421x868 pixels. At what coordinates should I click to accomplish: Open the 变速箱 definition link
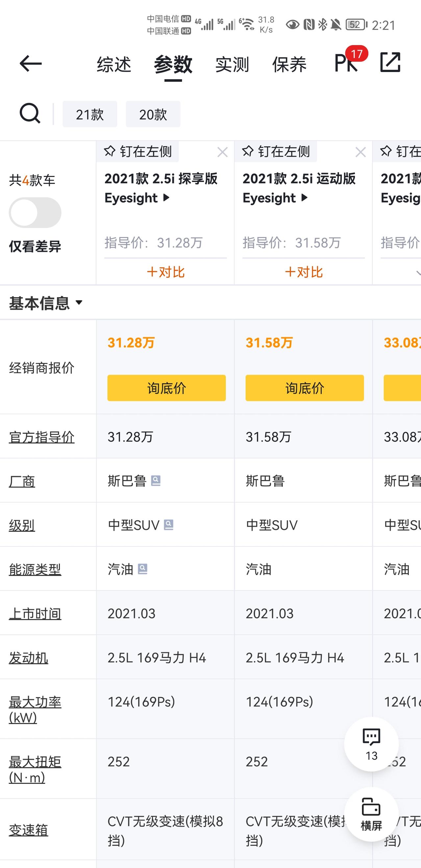pos(29,830)
